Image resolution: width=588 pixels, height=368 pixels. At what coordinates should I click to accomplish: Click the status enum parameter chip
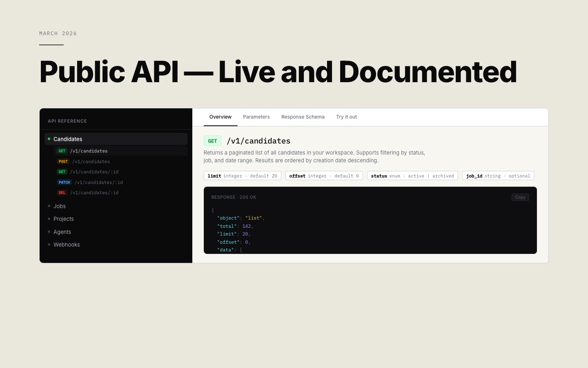[412, 176]
